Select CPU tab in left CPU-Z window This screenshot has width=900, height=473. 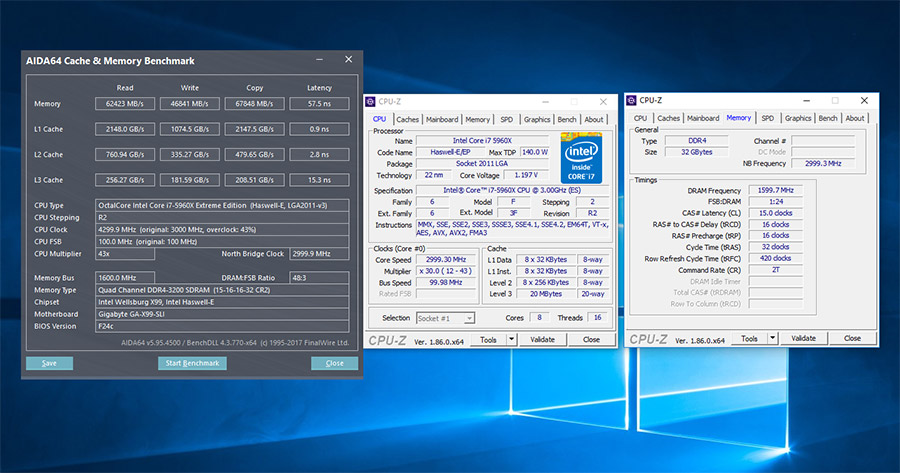pyautogui.click(x=379, y=119)
